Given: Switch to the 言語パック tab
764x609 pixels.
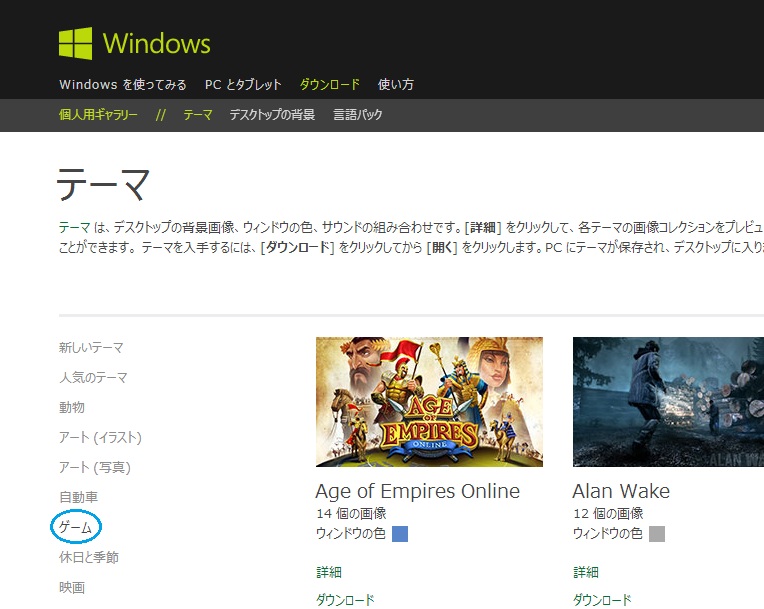Looking at the screenshot, I should point(358,115).
